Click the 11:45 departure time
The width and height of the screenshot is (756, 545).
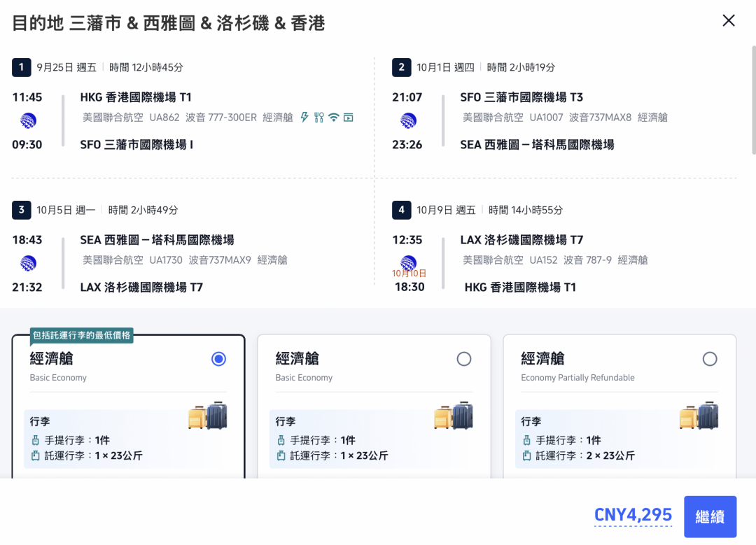click(27, 97)
